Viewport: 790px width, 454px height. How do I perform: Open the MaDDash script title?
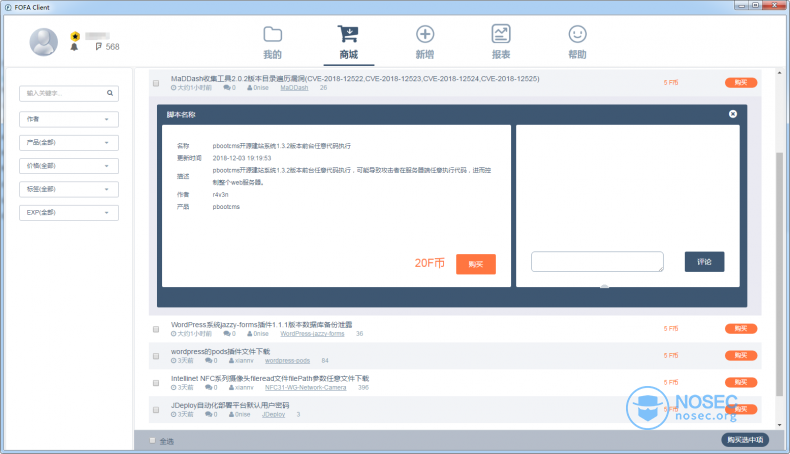tap(355, 79)
